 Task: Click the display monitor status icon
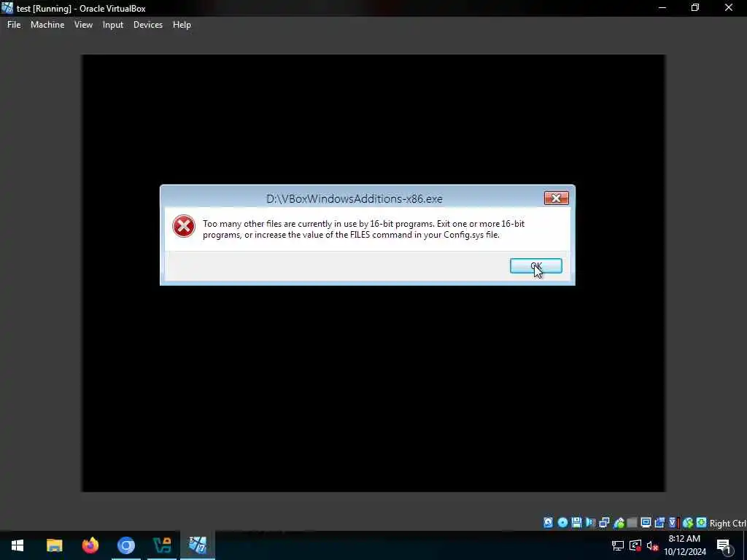646,523
